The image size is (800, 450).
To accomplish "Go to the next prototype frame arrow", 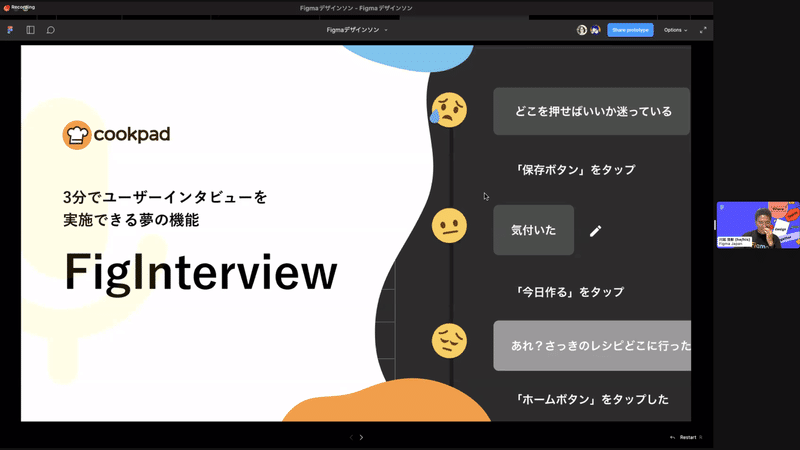I will pyautogui.click(x=361, y=437).
